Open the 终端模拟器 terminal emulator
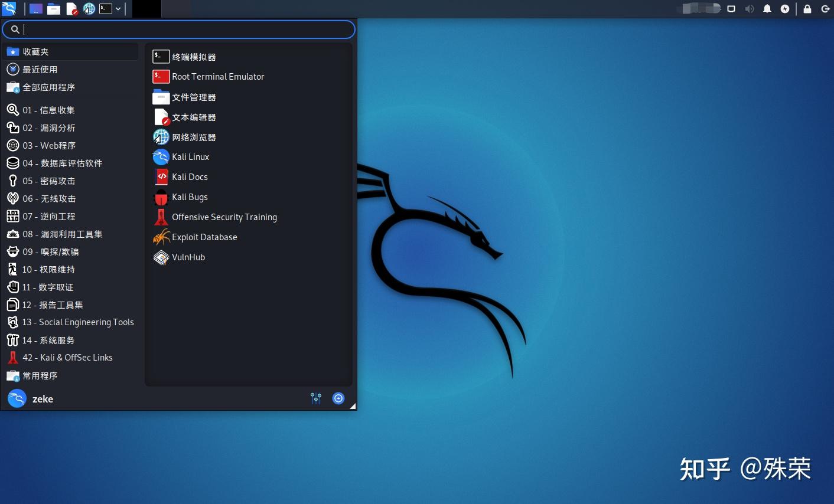Viewport: 834px width, 504px height. (x=193, y=56)
